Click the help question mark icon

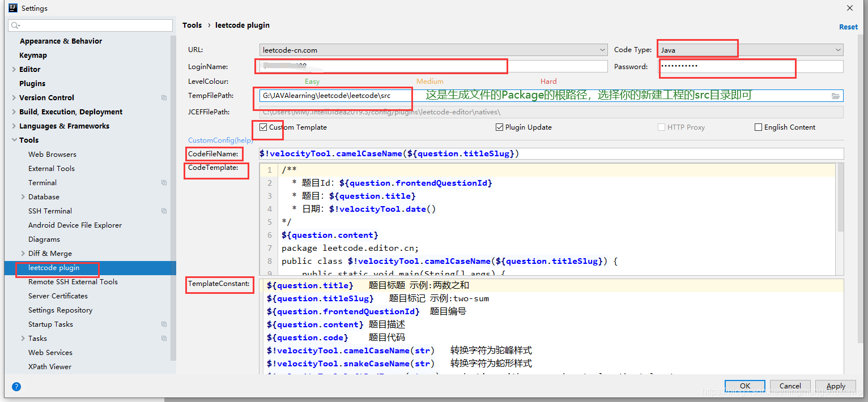coord(16,387)
